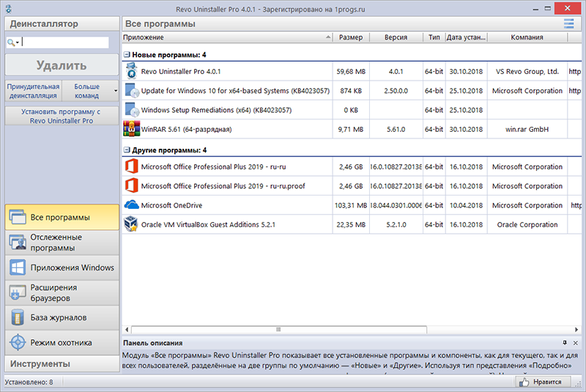Click the search magnifier icon
This screenshot has width=586, height=392.
pyautogui.click(x=11, y=42)
